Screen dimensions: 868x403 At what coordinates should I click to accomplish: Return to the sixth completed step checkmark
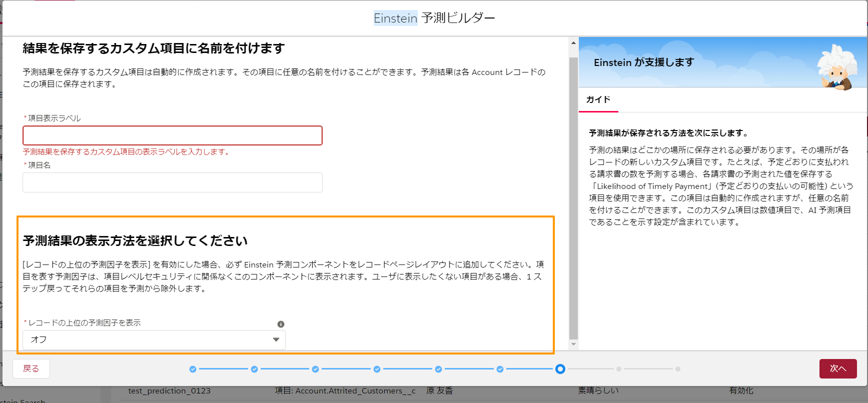(x=500, y=369)
